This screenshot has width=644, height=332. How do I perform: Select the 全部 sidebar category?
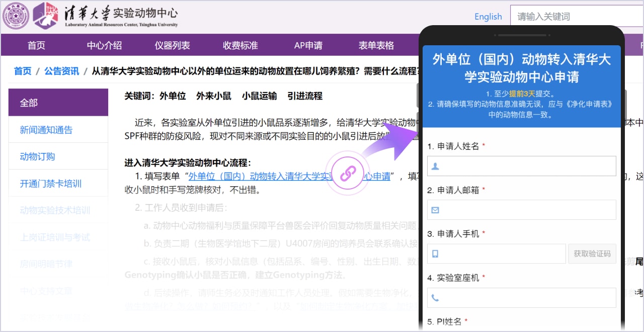point(58,103)
